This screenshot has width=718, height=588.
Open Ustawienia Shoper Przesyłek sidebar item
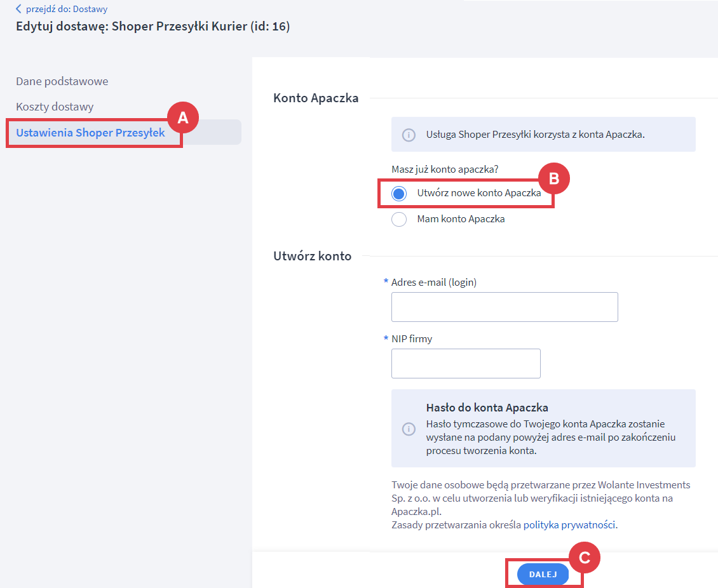(90, 133)
